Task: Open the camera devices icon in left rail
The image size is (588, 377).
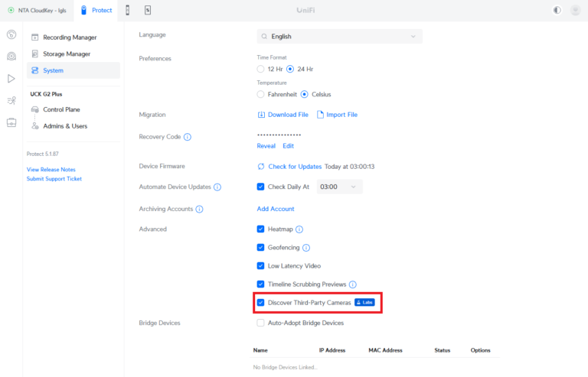Action: tap(11, 56)
